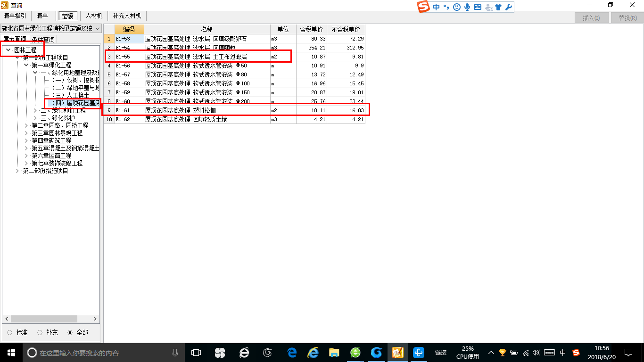Expand 第二章园路、园桥工程 node
Screen dimensions: 644x362
click(x=26, y=125)
